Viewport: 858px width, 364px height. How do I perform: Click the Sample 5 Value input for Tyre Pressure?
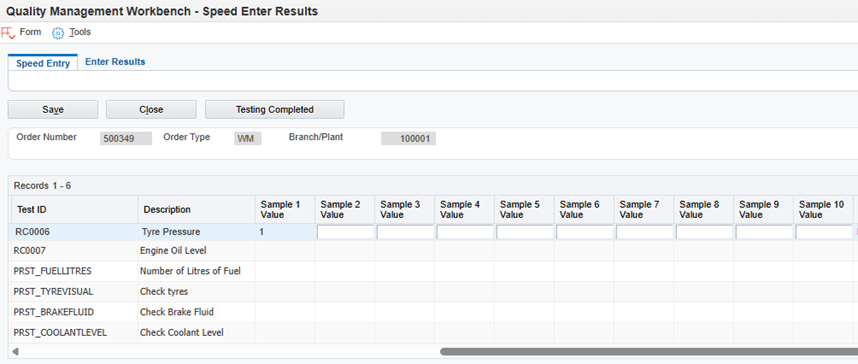(x=524, y=232)
